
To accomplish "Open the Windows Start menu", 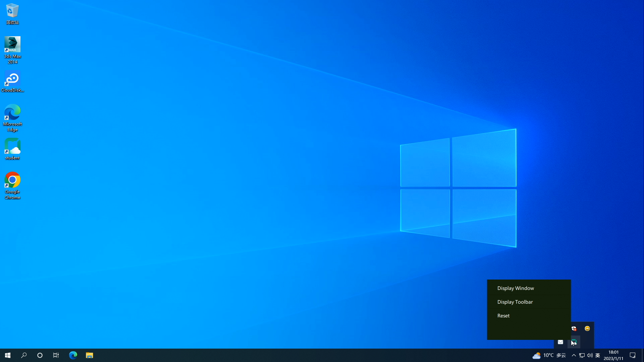I will (x=8, y=355).
